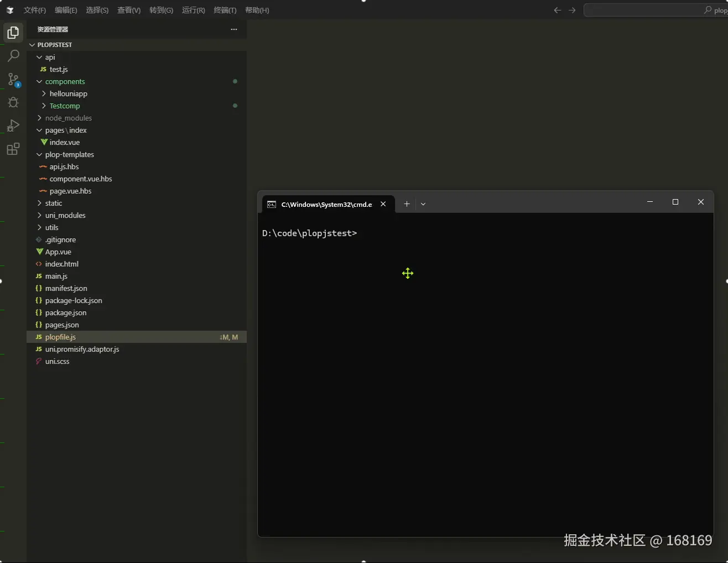The image size is (728, 563).
Task: Open the Search view in the activity bar
Action: coord(13,55)
